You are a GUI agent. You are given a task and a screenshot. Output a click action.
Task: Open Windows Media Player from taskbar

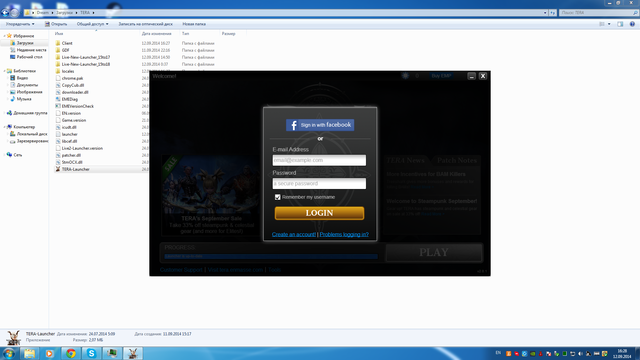click(49, 353)
